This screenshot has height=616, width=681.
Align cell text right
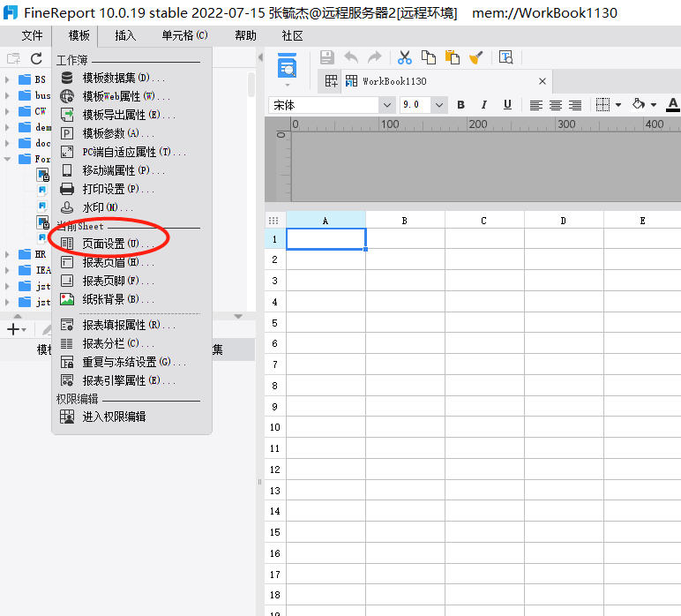[575, 105]
